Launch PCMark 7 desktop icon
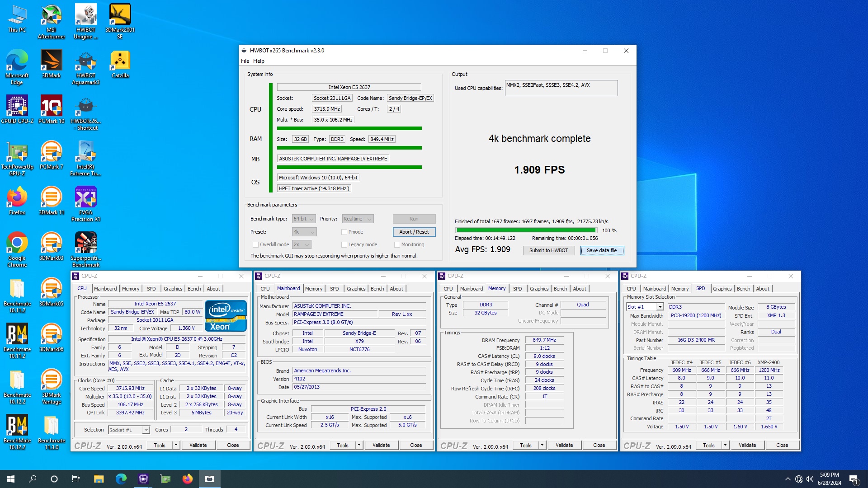 (x=51, y=155)
